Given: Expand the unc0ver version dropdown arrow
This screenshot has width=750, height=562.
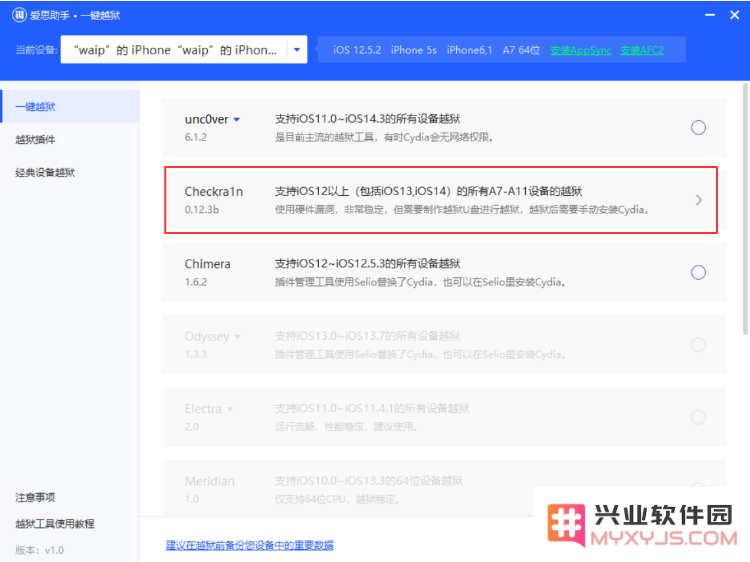Looking at the screenshot, I should tap(237, 120).
